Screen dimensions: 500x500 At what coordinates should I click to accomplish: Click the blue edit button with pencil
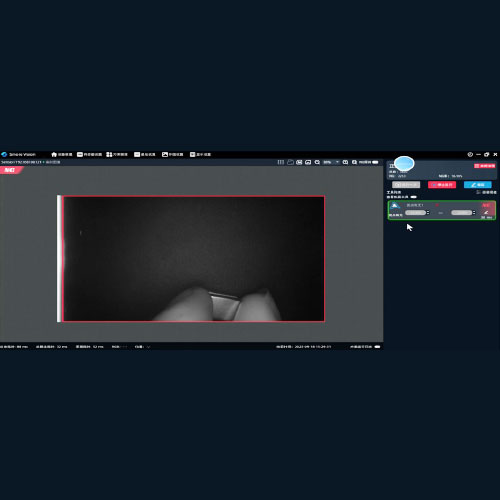pos(478,185)
